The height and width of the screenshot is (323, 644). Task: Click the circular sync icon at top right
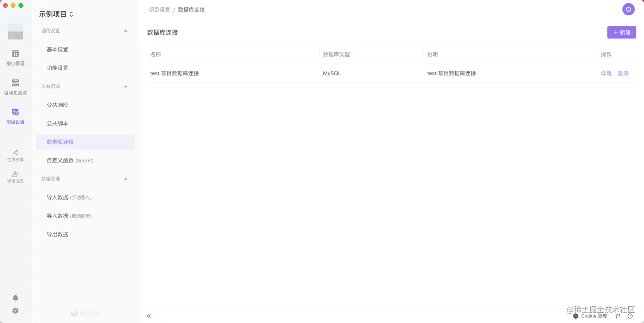click(x=628, y=9)
